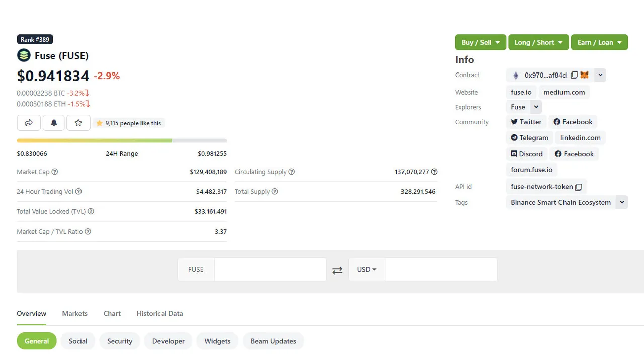Click Binance Smart Chain Ecosystem tag
Viewport: 644px width, 363px height.
tap(561, 202)
